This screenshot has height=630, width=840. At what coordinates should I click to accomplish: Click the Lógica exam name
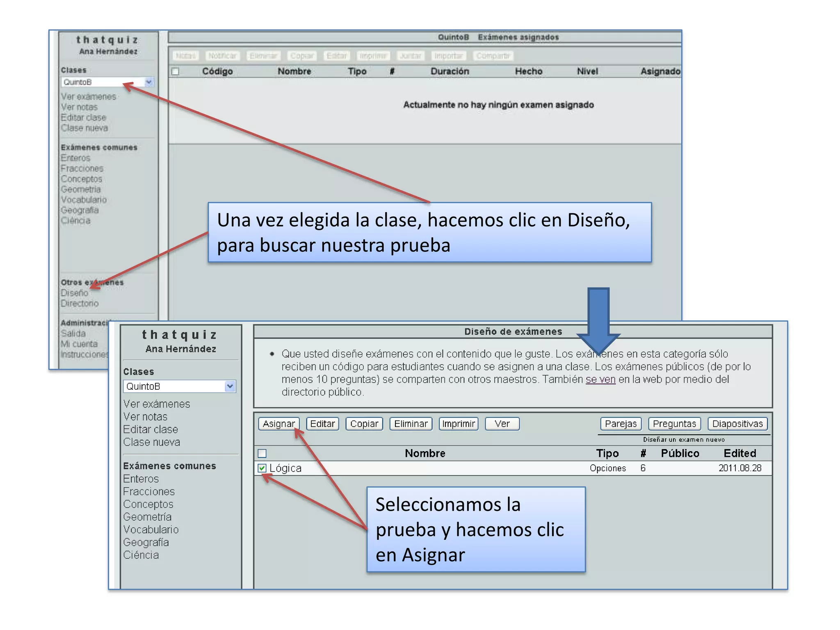[285, 468]
